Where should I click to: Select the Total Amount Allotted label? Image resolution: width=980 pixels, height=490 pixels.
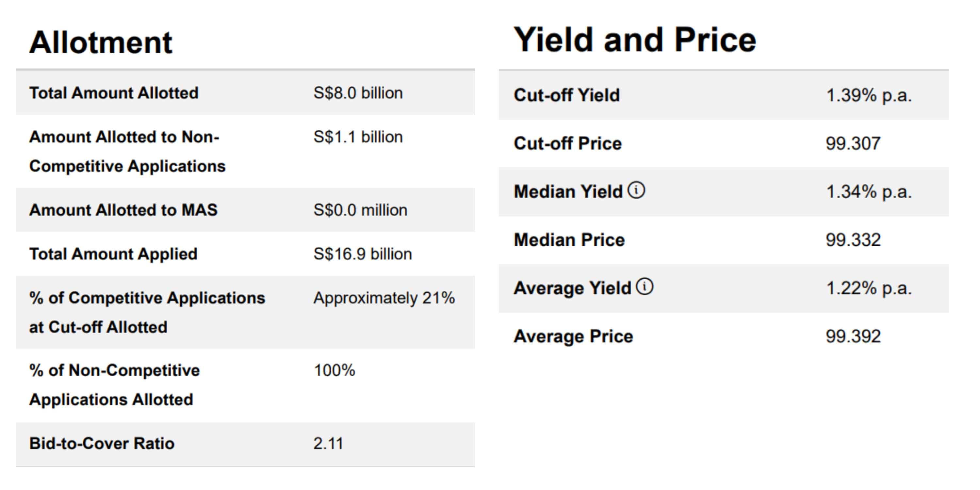tap(114, 93)
